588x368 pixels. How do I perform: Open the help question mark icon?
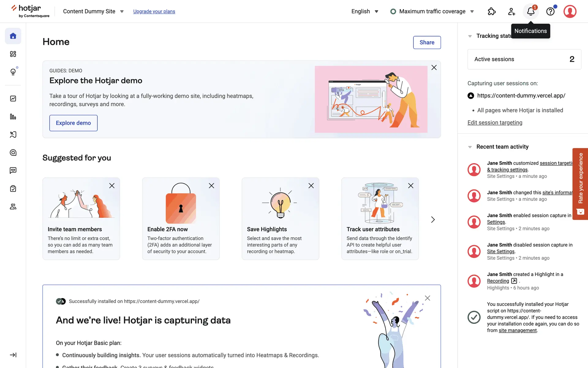(550, 12)
